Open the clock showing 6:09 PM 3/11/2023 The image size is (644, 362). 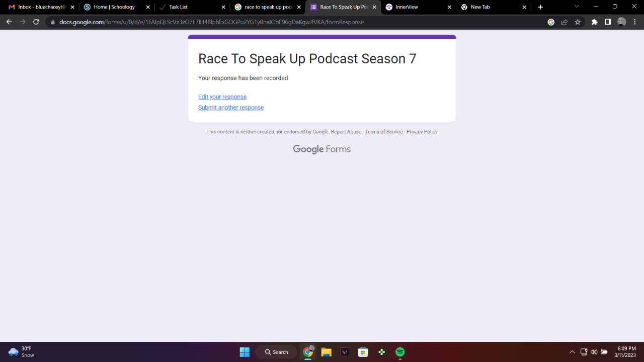click(x=624, y=352)
